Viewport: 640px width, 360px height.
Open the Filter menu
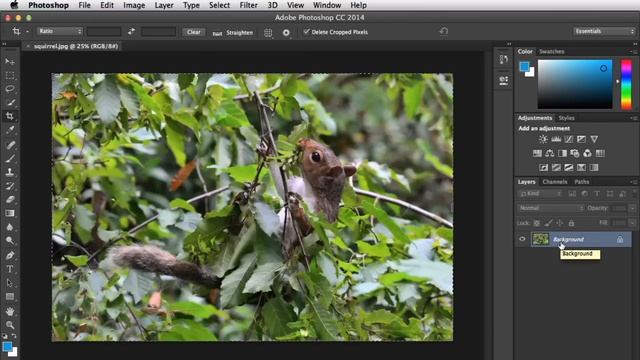pos(248,5)
